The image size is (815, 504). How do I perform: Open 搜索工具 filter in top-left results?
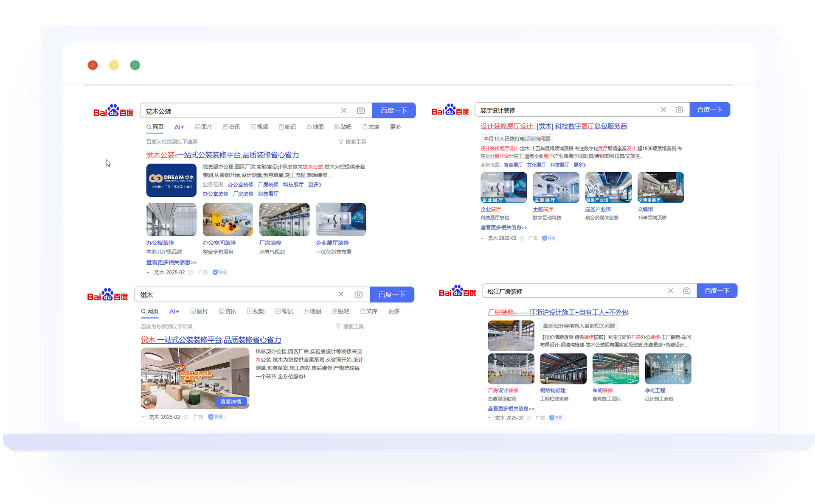(352, 142)
